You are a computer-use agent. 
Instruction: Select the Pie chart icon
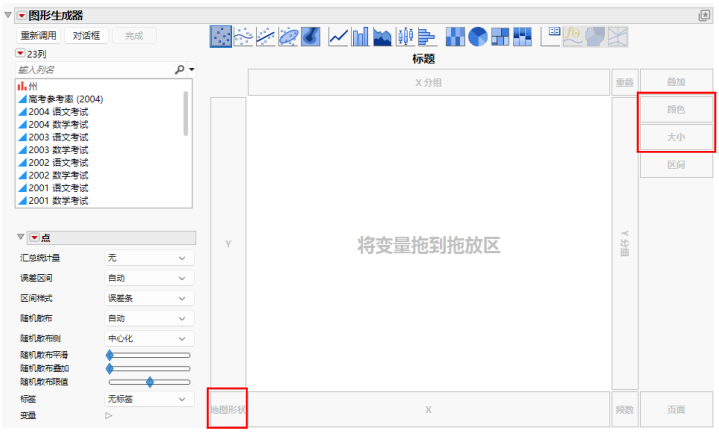(477, 36)
